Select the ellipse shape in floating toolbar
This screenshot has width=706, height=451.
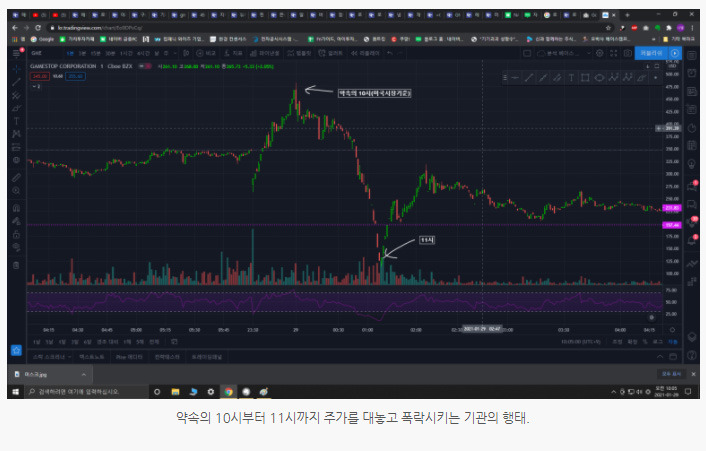tap(599, 78)
